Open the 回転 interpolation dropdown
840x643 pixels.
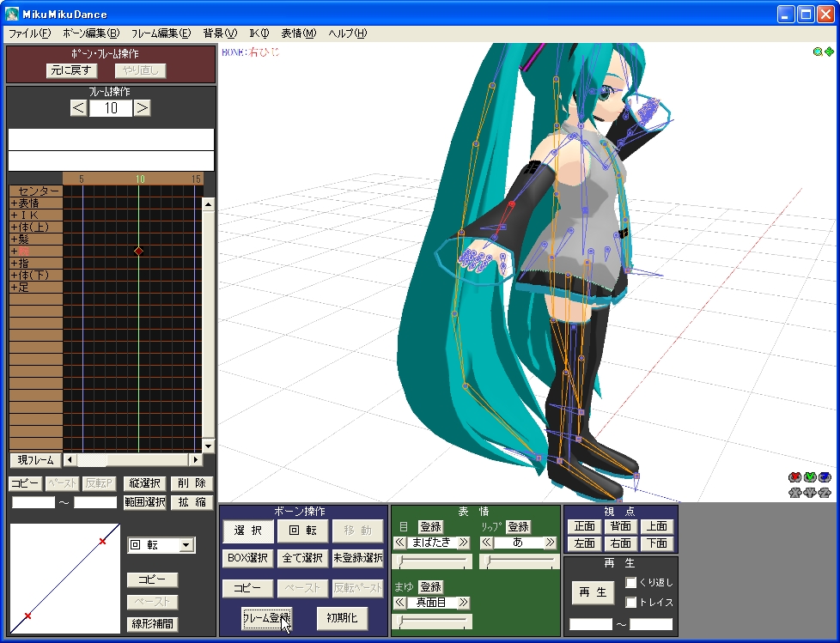[186, 545]
